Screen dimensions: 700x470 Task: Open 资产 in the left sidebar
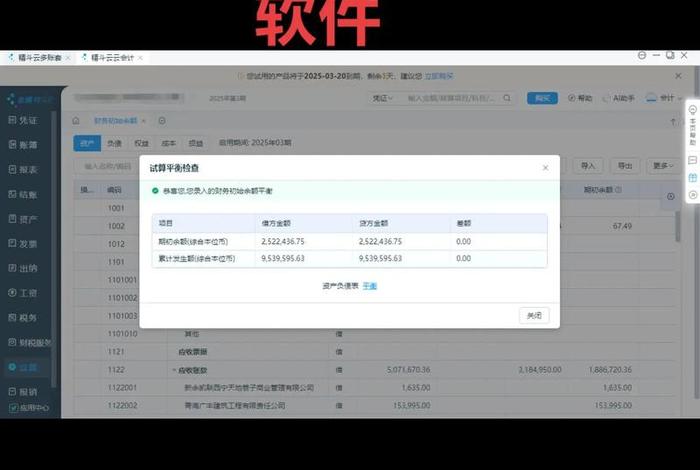23,219
